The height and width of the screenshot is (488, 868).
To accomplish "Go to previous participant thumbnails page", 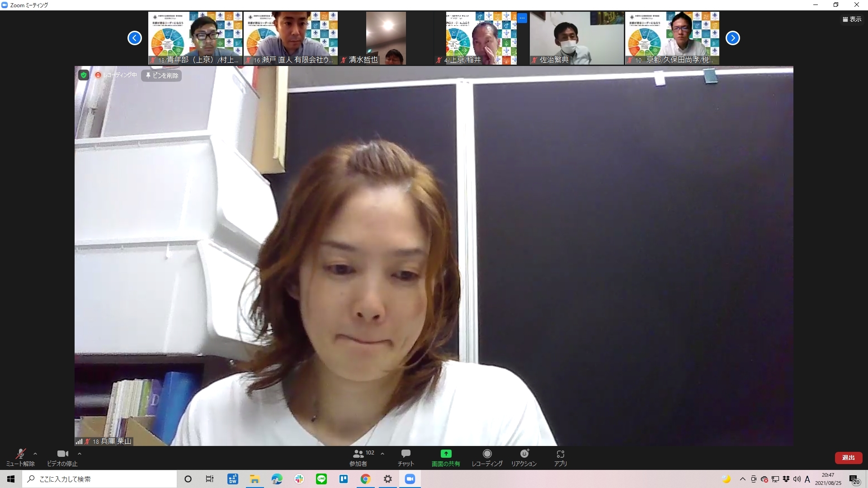I will click(x=135, y=38).
